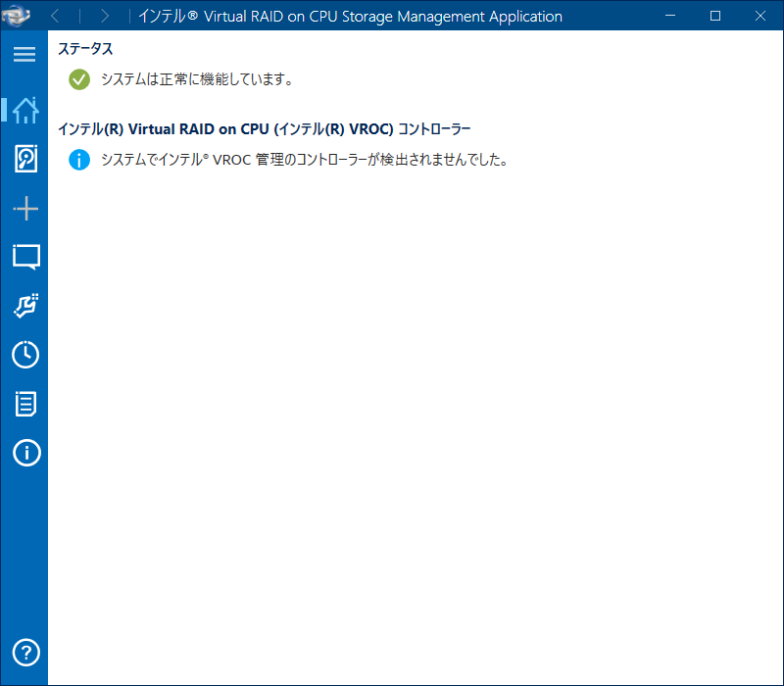Open the speech bubble notifications page
The height and width of the screenshot is (686, 784).
point(25,257)
